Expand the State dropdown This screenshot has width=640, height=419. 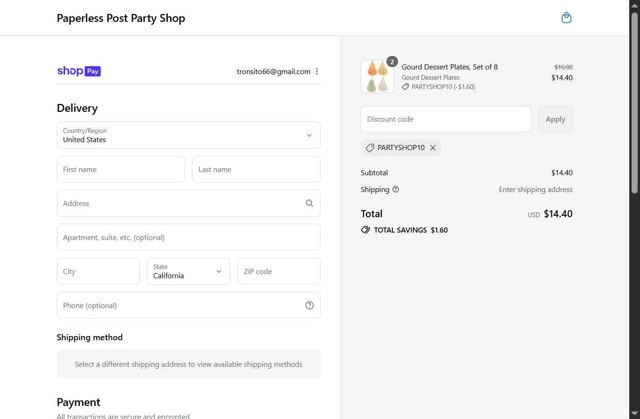188,271
